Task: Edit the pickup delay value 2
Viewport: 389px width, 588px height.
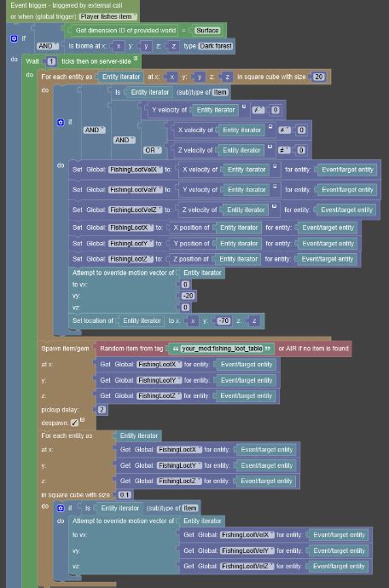Action: click(x=102, y=410)
